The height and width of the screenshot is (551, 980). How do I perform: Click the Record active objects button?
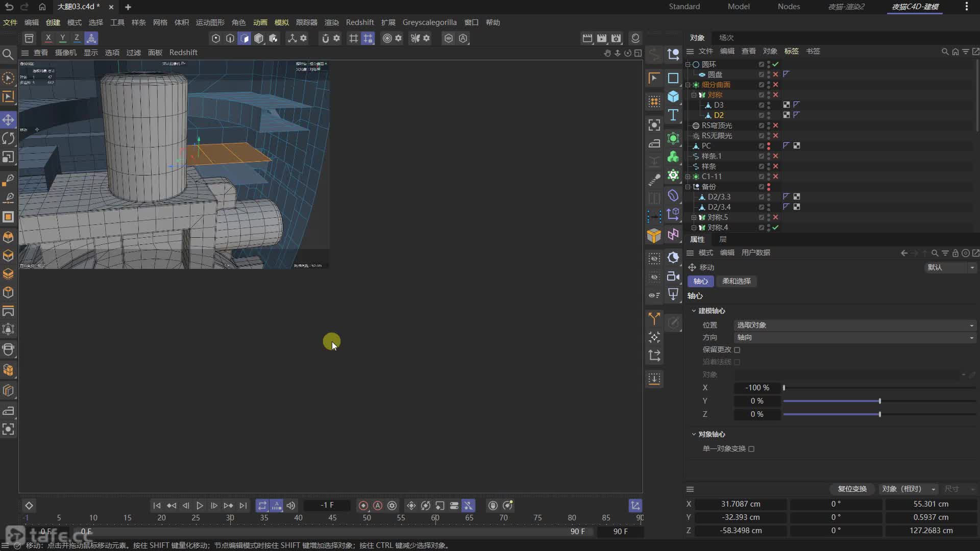click(x=363, y=506)
